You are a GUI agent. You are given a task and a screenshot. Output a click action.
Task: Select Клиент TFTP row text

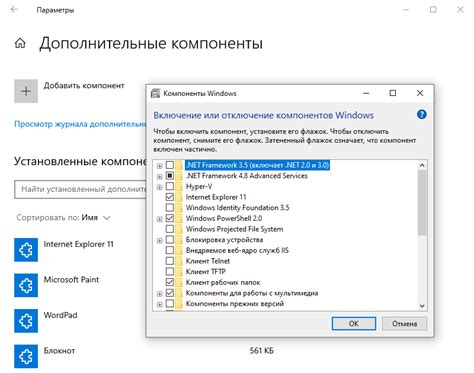[x=206, y=272]
